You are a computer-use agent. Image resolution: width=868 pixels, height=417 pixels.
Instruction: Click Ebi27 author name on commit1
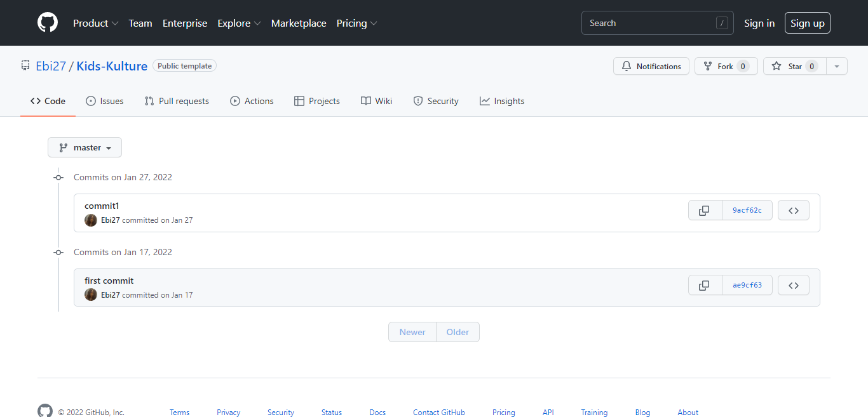pos(111,220)
